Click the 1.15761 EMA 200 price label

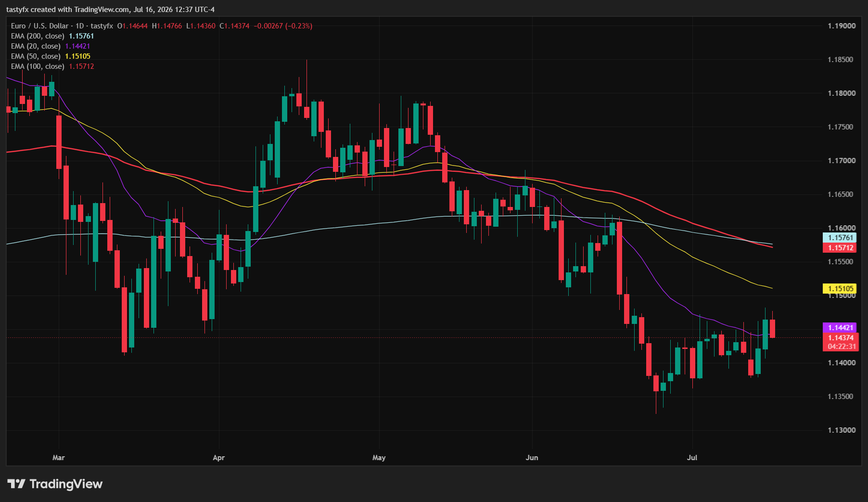pyautogui.click(x=841, y=237)
